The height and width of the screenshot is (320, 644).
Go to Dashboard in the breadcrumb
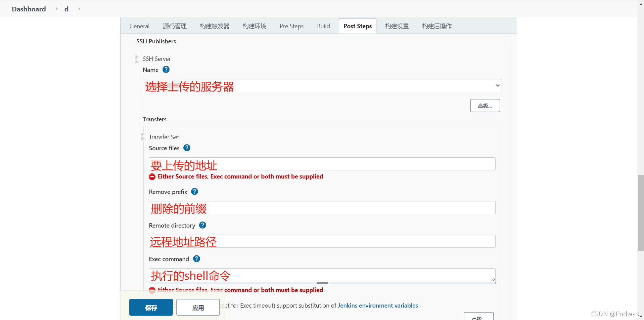point(29,9)
